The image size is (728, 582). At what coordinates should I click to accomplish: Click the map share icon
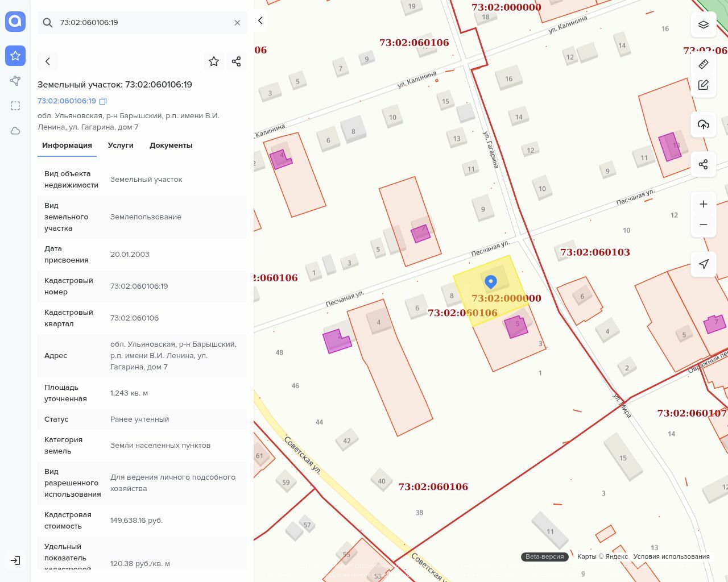tap(703, 164)
